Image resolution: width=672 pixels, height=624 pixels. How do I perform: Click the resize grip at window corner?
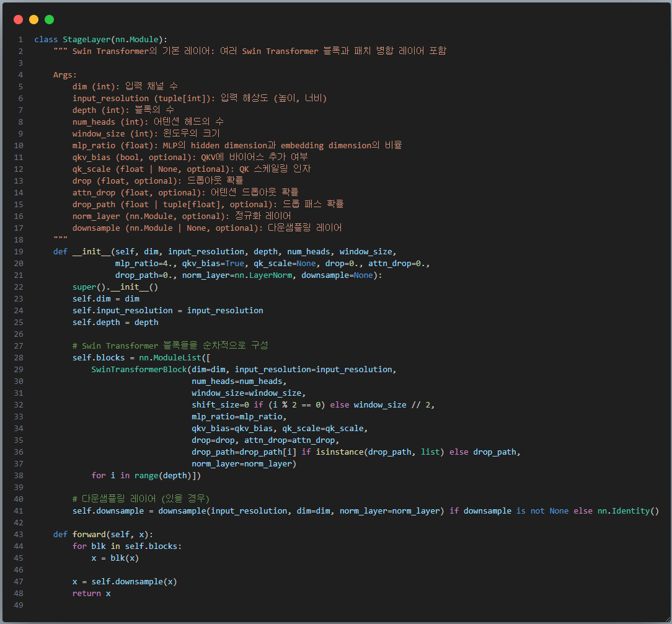[668, 620]
